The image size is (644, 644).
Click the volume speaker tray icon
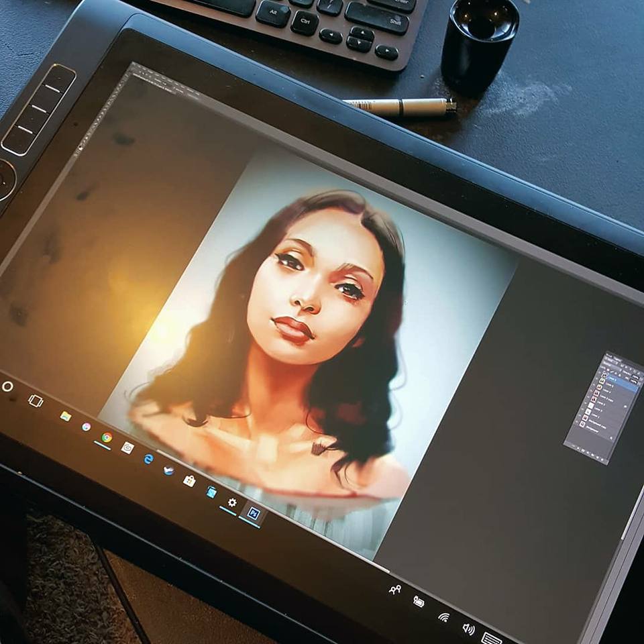click(468, 629)
